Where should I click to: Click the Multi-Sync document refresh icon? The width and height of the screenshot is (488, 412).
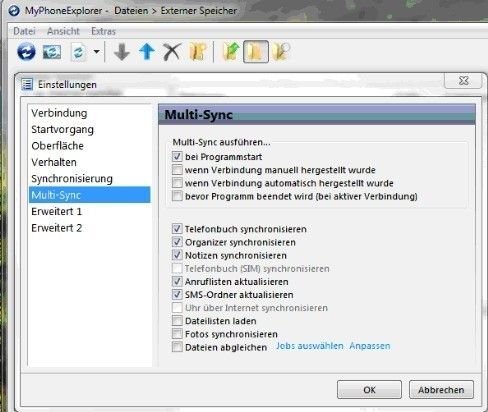(x=78, y=52)
